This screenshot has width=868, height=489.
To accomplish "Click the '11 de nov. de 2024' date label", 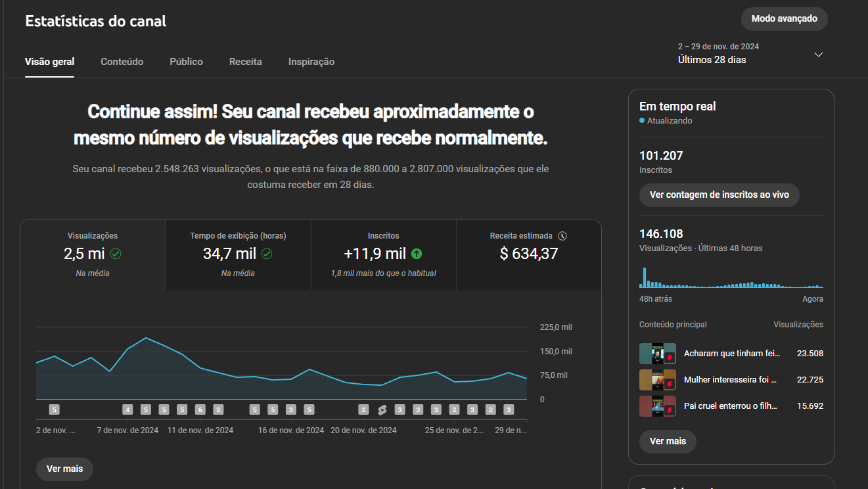I will coord(200,431).
